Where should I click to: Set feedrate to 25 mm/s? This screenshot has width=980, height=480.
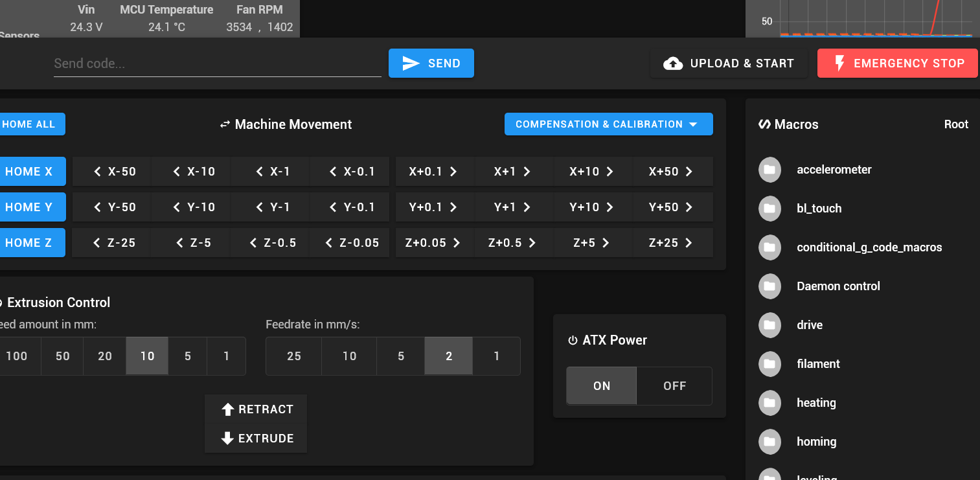point(294,356)
